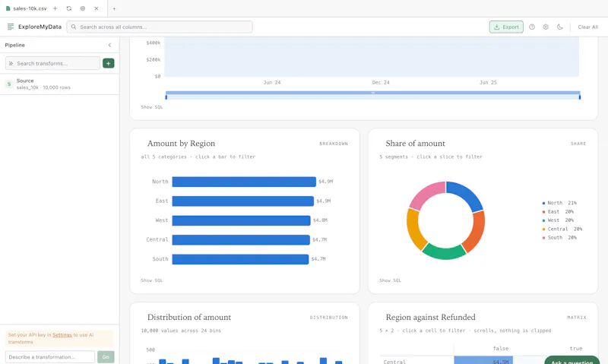Click the ExploreMyData logo icon
Image resolution: width=608 pixels, height=364 pixels.
[x=11, y=27]
